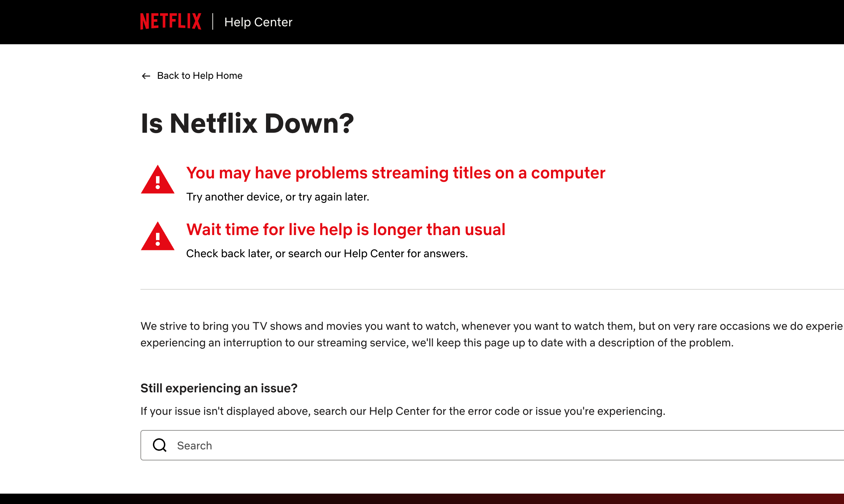844x504 pixels.
Task: Select the Still experiencing an issue heading
Action: click(219, 388)
